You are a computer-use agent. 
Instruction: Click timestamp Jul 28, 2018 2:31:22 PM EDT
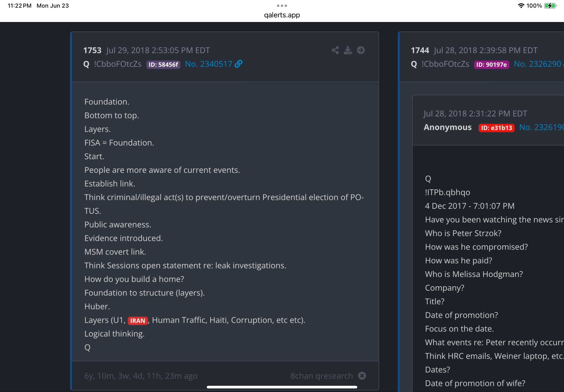(475, 114)
